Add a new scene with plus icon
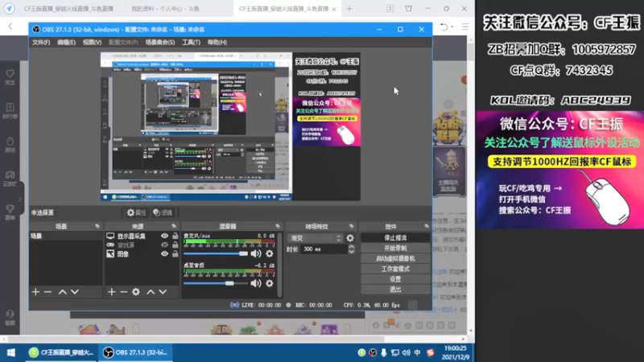This screenshot has height=362, width=644. (x=35, y=292)
